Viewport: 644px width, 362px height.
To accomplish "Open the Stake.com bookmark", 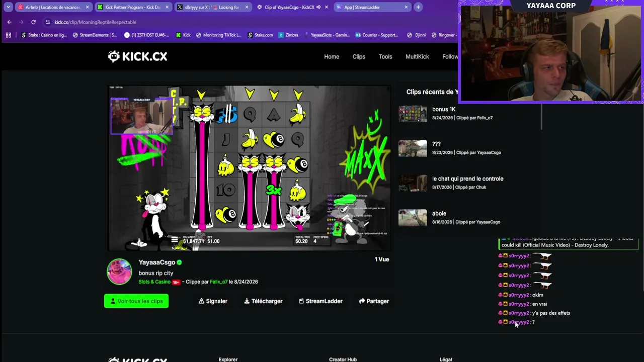I will [x=260, y=35].
